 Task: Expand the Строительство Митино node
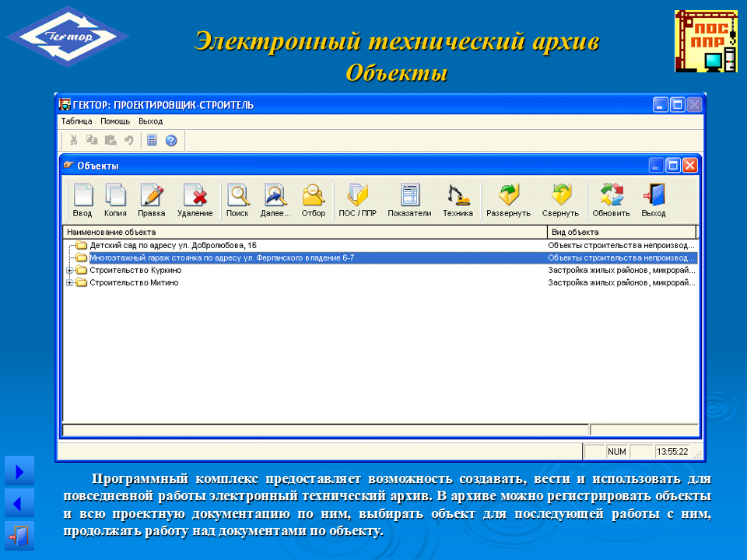pos(69,283)
